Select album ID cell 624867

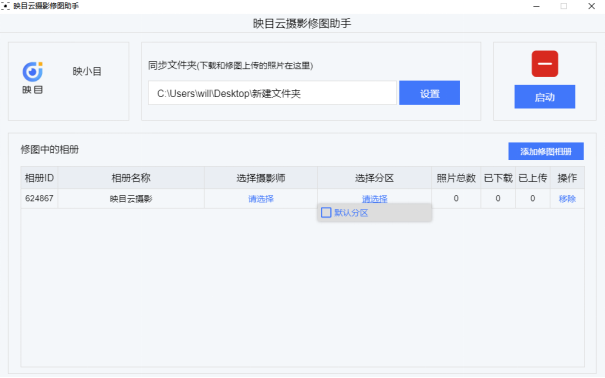[x=39, y=199]
